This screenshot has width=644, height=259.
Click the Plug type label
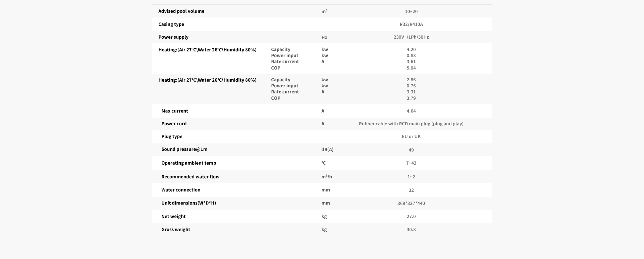[x=172, y=136]
